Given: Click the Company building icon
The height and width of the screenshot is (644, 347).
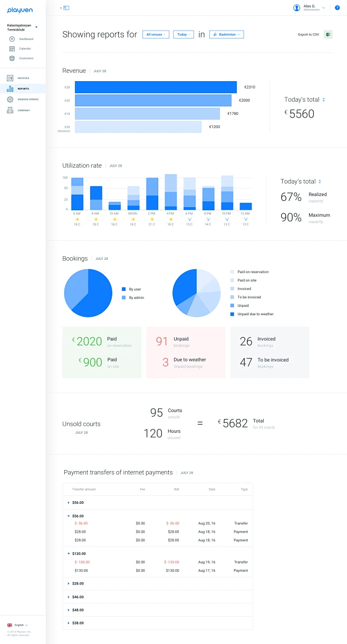Looking at the screenshot, I should [10, 110].
